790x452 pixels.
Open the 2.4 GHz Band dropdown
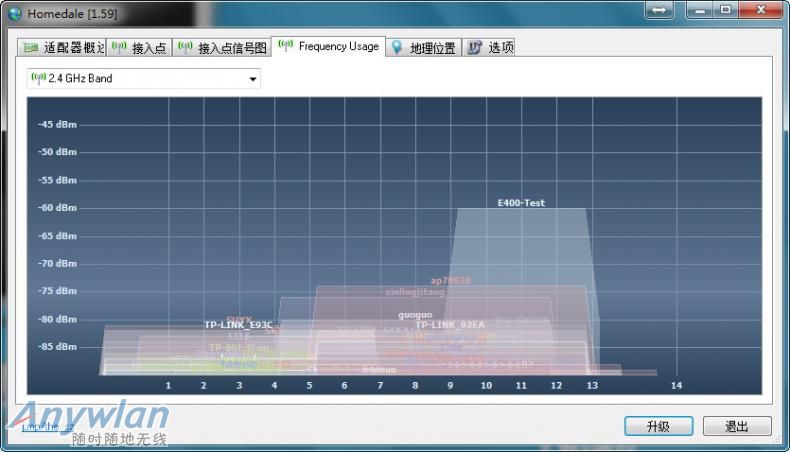point(143,78)
